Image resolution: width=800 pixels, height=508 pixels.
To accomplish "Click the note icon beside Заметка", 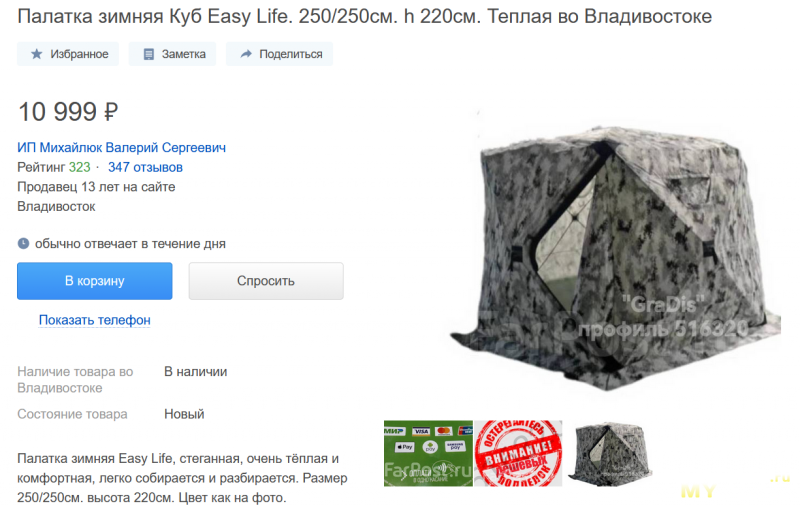I will coord(148,54).
